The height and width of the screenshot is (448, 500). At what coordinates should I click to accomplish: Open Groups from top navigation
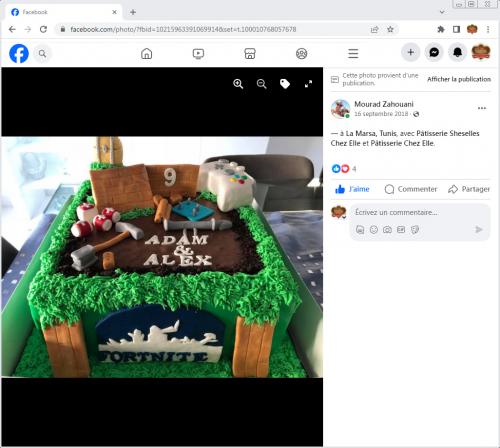[x=302, y=53]
